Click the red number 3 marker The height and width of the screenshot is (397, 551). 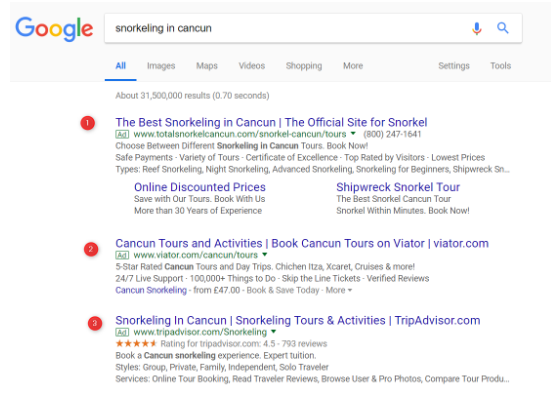pyautogui.click(x=95, y=323)
